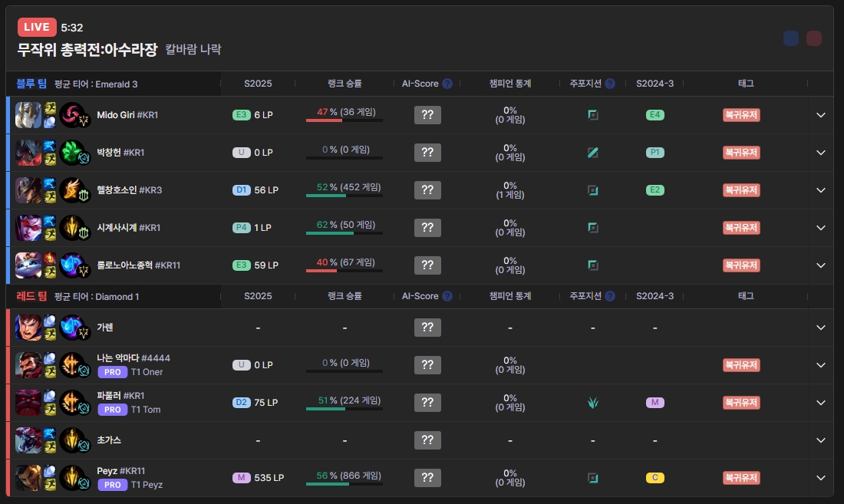Viewport: 844px width, 504px height.
Task: Select the 블루 팀 team header label
Action: (x=31, y=84)
